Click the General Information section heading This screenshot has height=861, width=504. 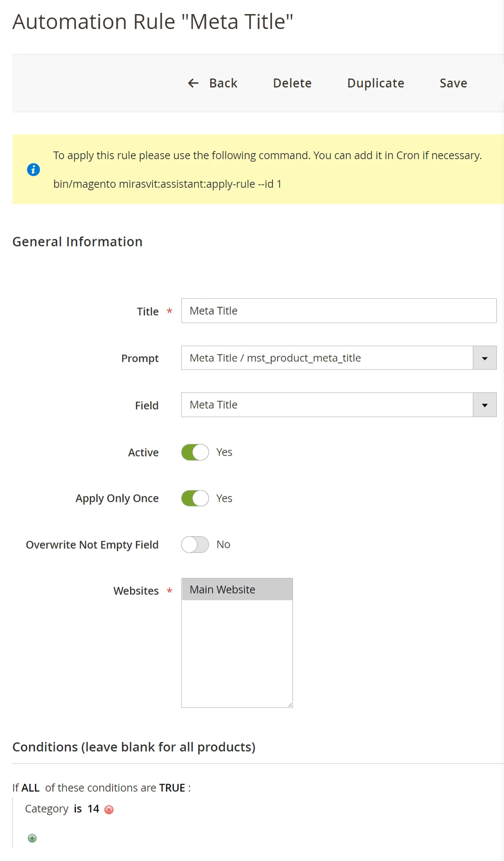click(x=77, y=242)
